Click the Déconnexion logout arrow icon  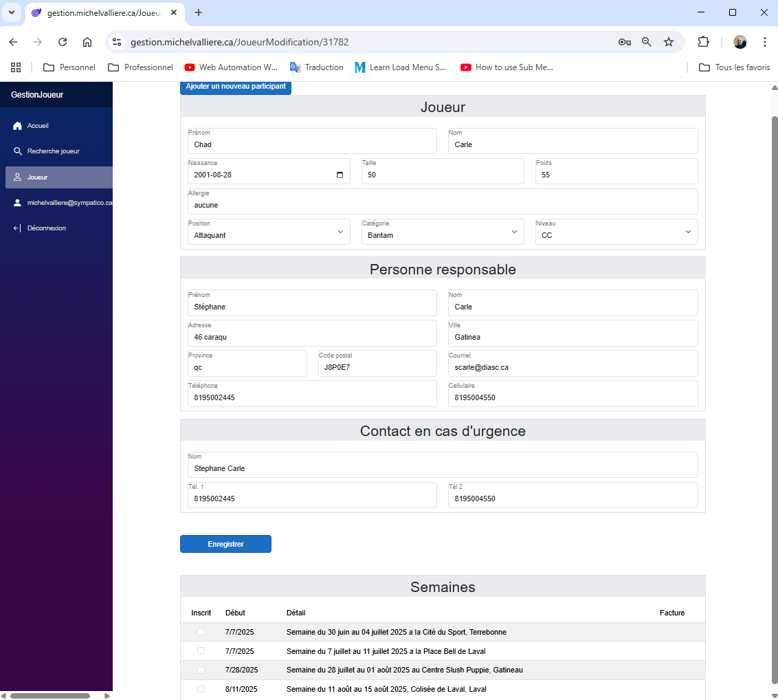[18, 228]
